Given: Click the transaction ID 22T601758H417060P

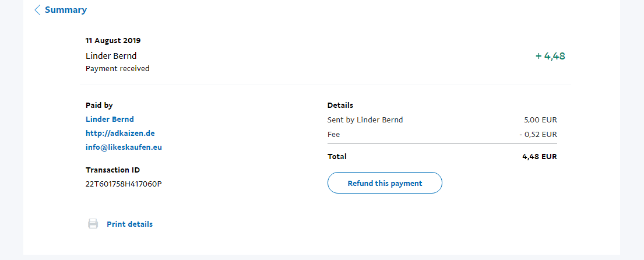Looking at the screenshot, I should pos(124,184).
